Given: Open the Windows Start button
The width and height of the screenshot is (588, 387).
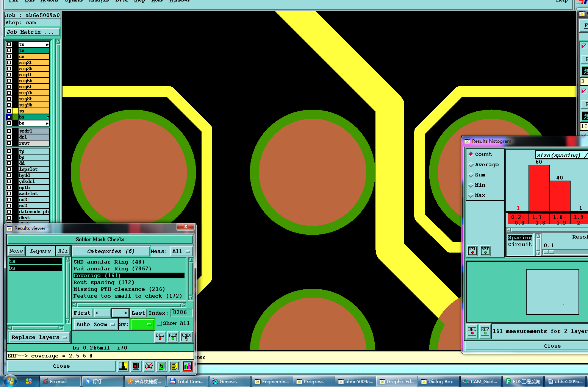Looking at the screenshot, I should click(10, 381).
